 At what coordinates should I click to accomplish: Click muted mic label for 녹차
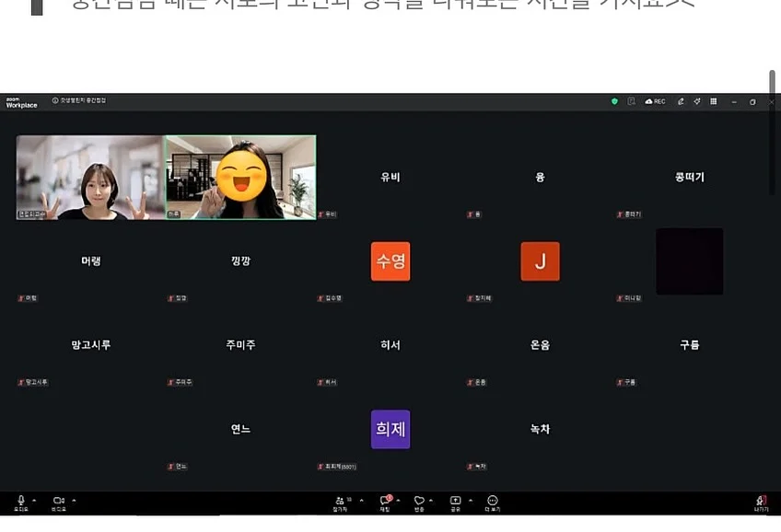coord(477,467)
